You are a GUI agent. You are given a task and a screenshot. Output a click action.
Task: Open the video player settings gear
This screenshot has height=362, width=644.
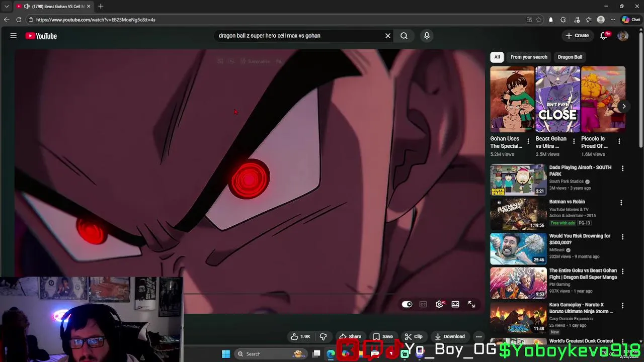pyautogui.click(x=440, y=304)
